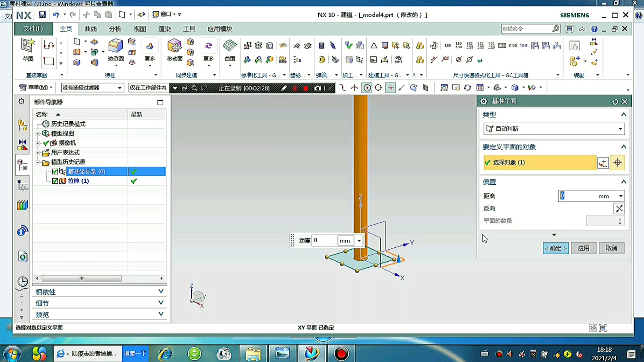Toggle the 摄像机 green check mark
644x362 pixels.
(x=46, y=143)
